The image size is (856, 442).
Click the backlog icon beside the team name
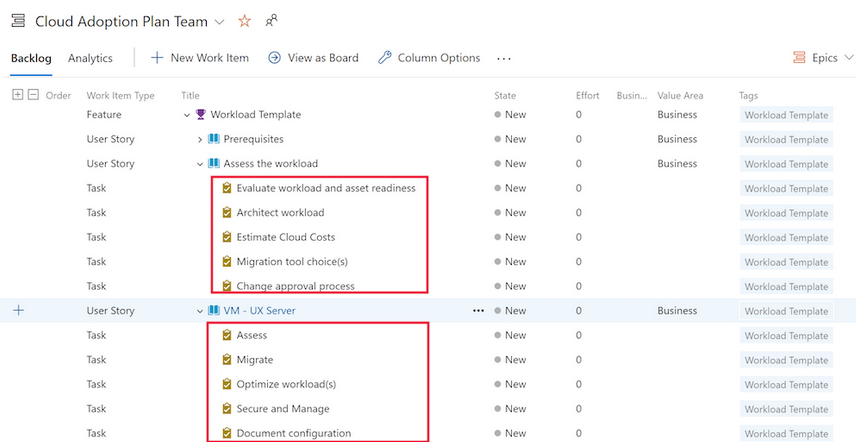tap(18, 21)
